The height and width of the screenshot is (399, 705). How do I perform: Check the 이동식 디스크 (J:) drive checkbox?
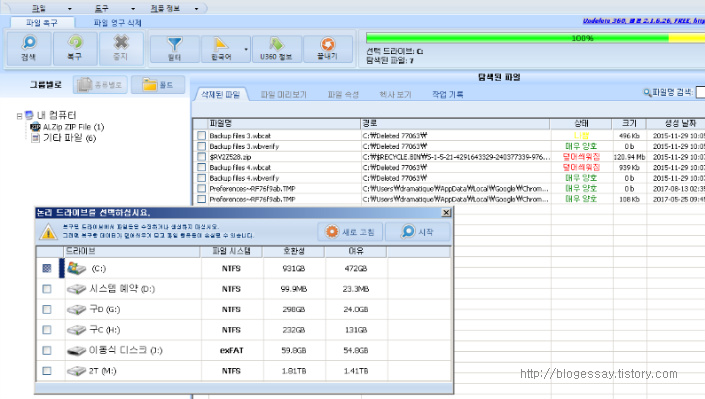click(47, 350)
